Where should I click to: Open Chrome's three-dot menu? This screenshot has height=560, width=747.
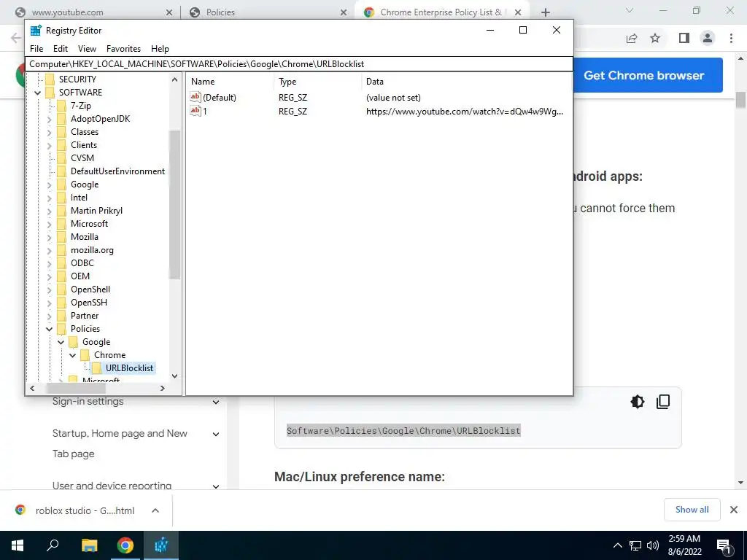tap(731, 38)
